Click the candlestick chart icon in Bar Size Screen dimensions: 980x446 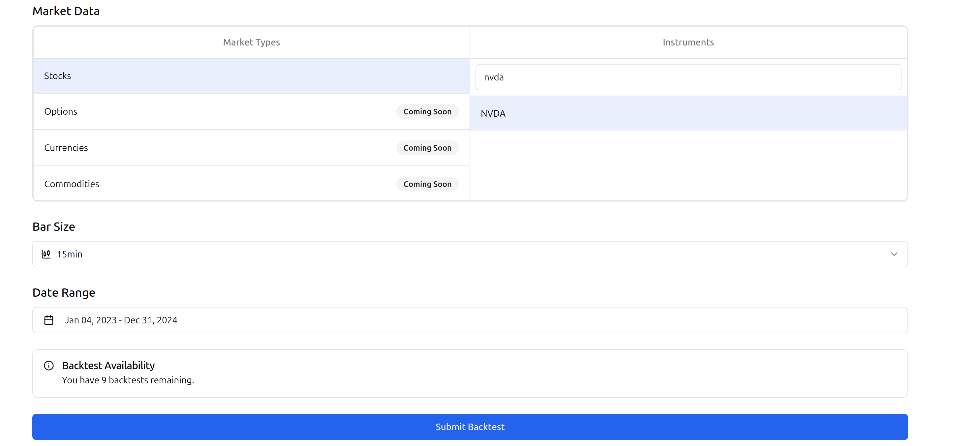click(x=46, y=254)
